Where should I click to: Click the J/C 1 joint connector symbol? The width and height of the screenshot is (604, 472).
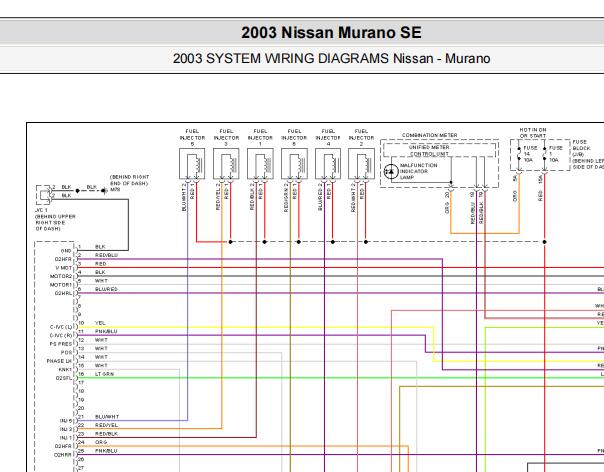(43, 195)
